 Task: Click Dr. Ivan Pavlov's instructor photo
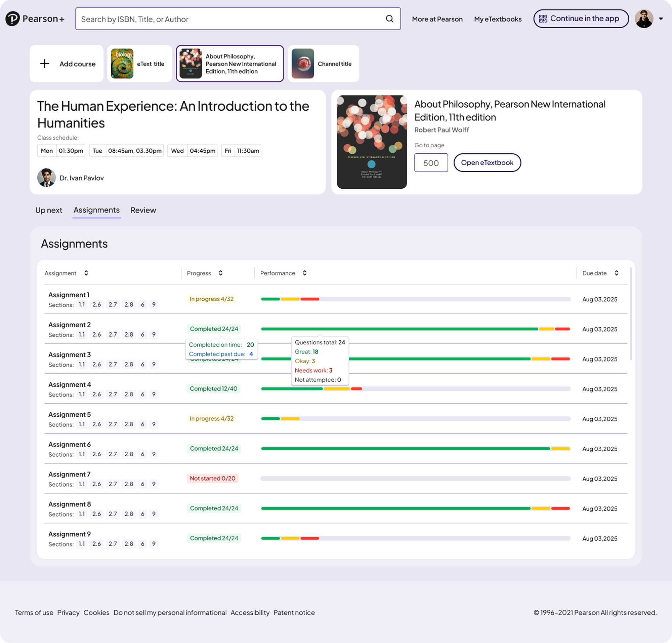click(46, 178)
